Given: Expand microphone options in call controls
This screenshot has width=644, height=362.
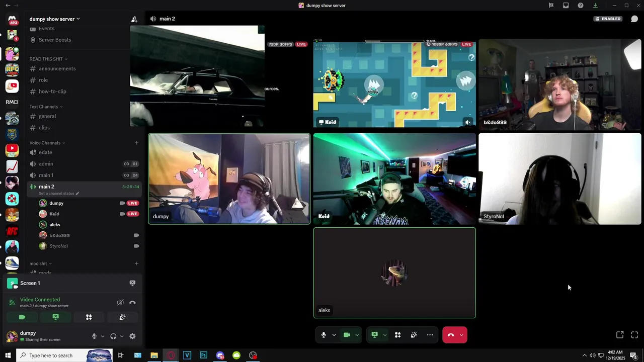Looking at the screenshot, I should (334, 335).
